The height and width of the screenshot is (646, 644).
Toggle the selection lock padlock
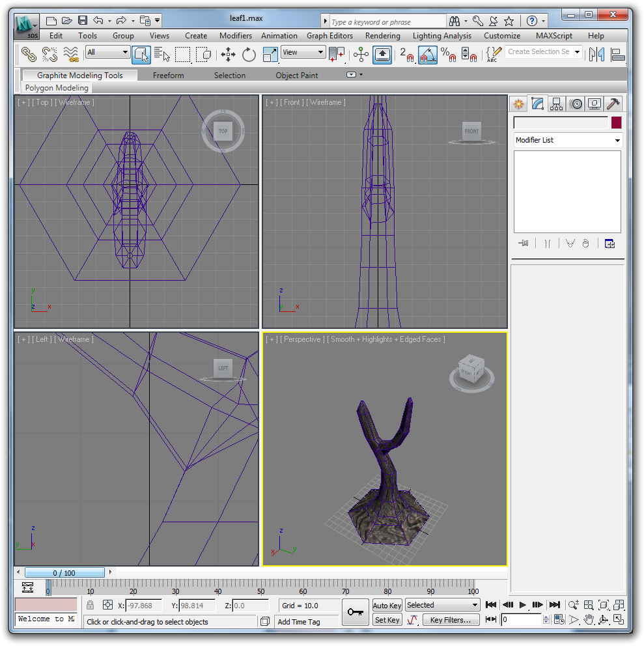tap(91, 606)
